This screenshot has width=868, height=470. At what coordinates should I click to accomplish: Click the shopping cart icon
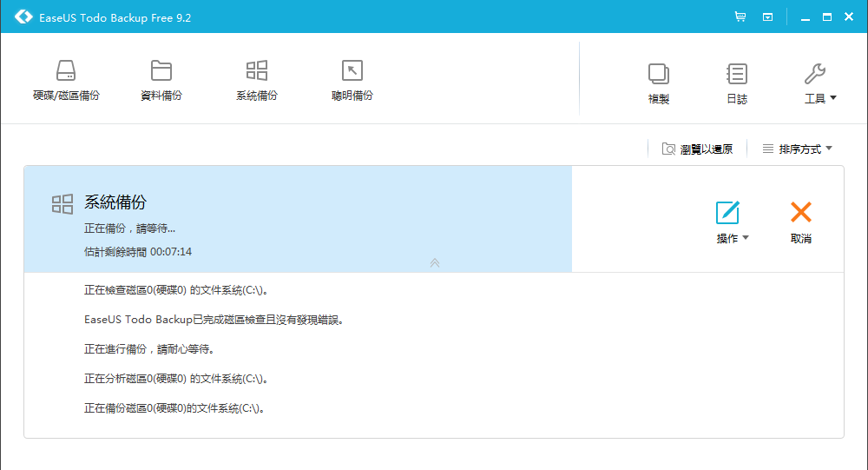coord(740,17)
